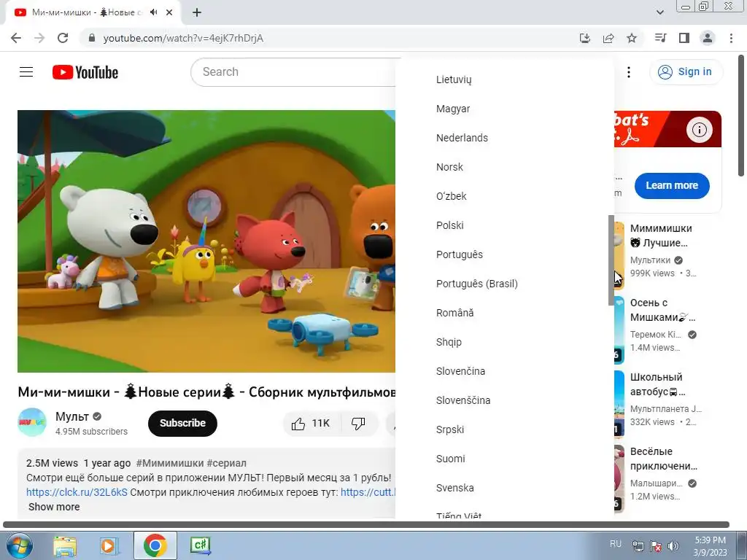Go forward in browser history
This screenshot has height=560, width=747.
pos(39,38)
